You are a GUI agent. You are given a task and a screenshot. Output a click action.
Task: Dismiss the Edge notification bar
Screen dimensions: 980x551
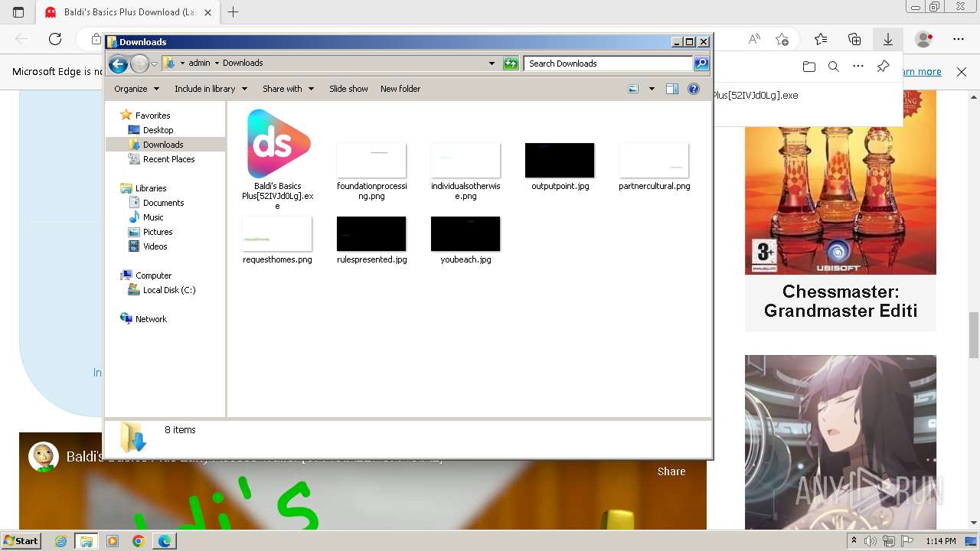[962, 72]
